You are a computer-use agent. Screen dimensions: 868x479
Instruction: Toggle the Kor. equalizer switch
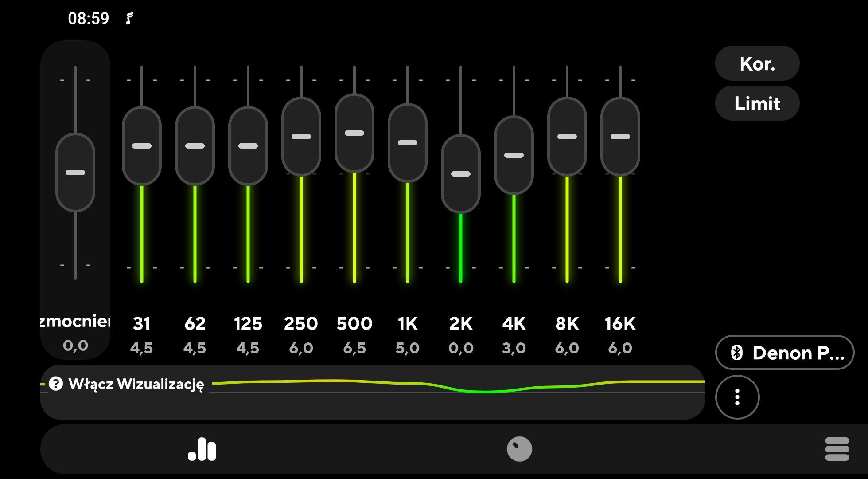pyautogui.click(x=757, y=63)
